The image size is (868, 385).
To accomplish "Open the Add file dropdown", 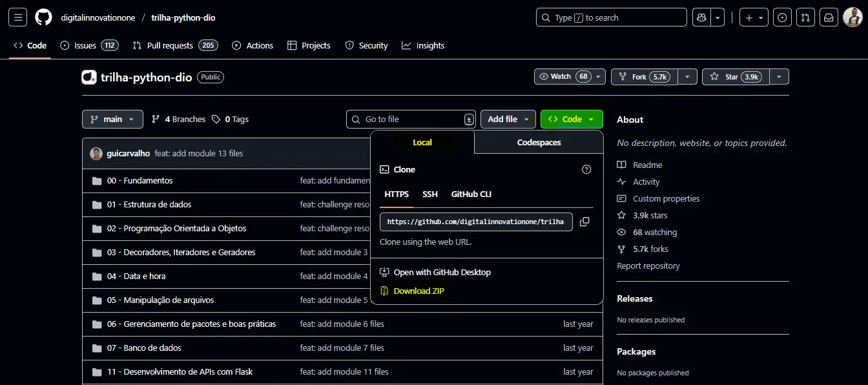I will click(x=508, y=120).
